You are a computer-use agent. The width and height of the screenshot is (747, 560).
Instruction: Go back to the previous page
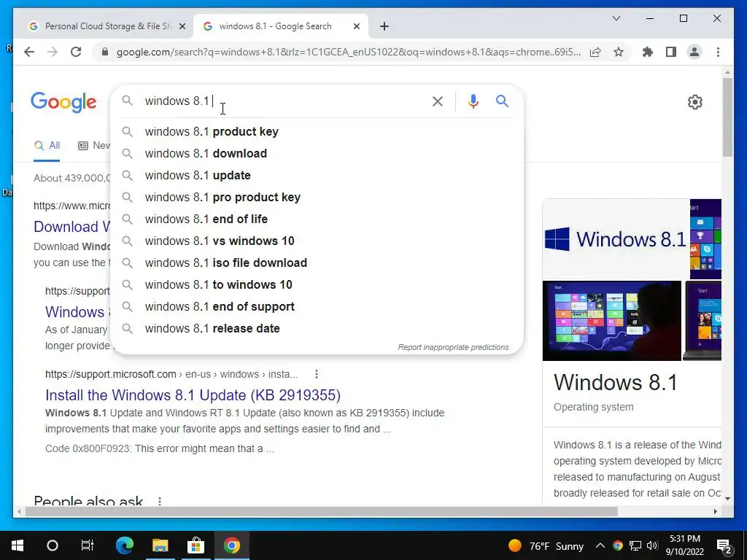[29, 52]
